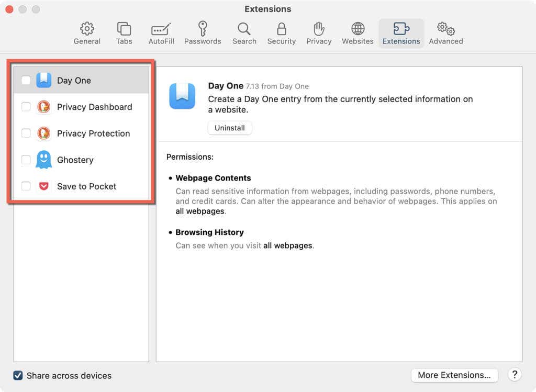Open the AutoFill pencil-field icon
This screenshot has width=536, height=392.
[161, 29]
